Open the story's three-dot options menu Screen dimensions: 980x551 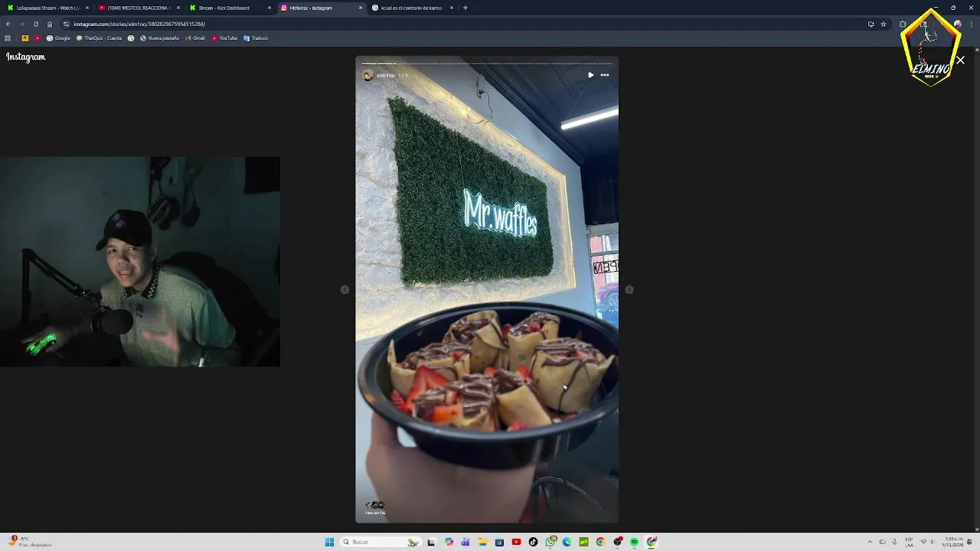pos(605,75)
